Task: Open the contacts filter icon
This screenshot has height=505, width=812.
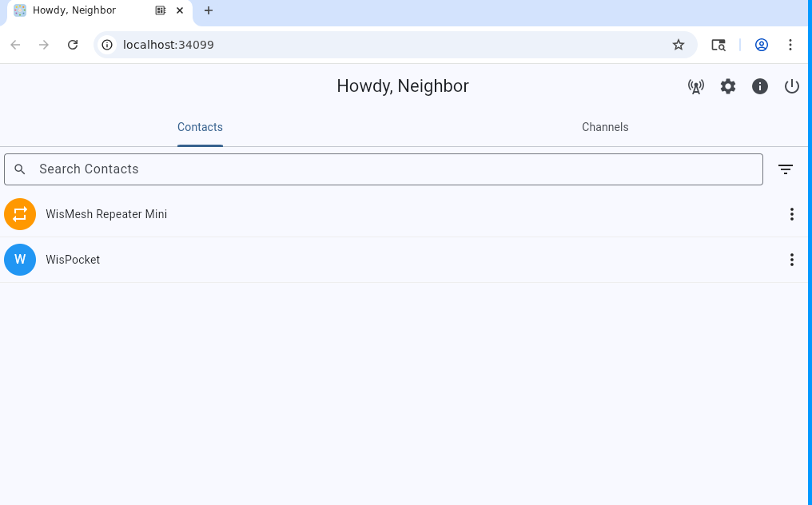Action: pos(786,169)
